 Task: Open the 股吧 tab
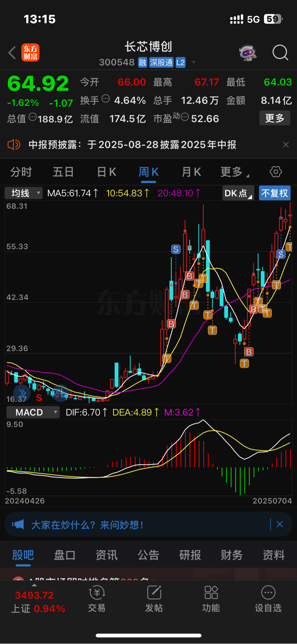coord(23,555)
